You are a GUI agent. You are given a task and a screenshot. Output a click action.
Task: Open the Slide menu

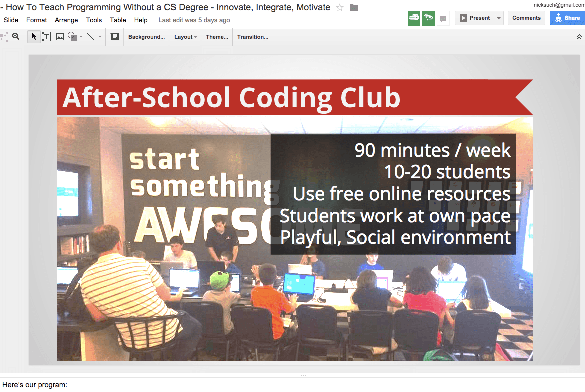[x=11, y=20]
